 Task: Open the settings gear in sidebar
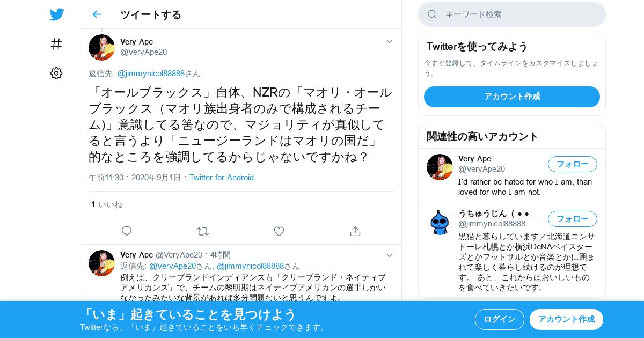(x=56, y=73)
